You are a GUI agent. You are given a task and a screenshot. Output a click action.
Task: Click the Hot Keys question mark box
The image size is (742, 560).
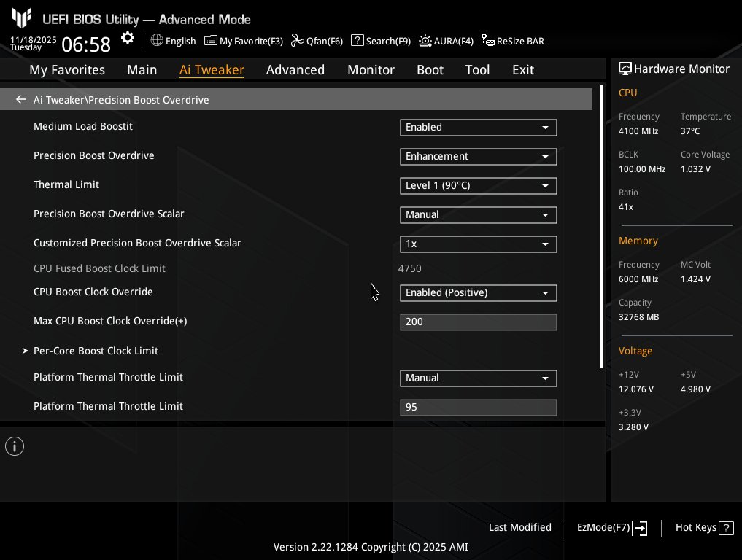pos(726,528)
